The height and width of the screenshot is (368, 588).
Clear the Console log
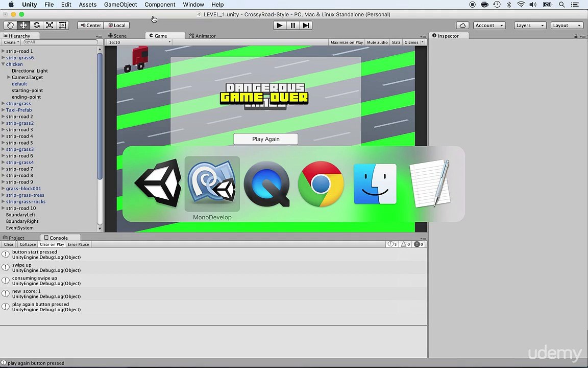click(9, 244)
